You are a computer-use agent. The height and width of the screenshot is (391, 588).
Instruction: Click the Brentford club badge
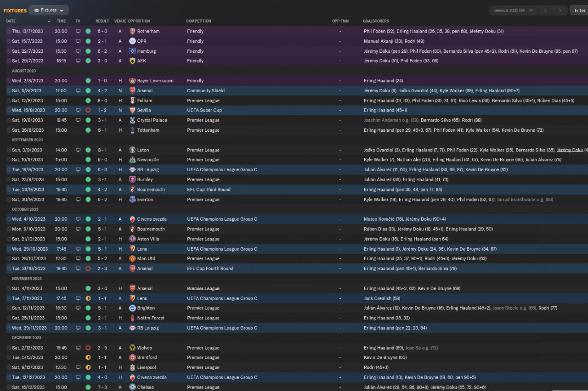click(132, 357)
